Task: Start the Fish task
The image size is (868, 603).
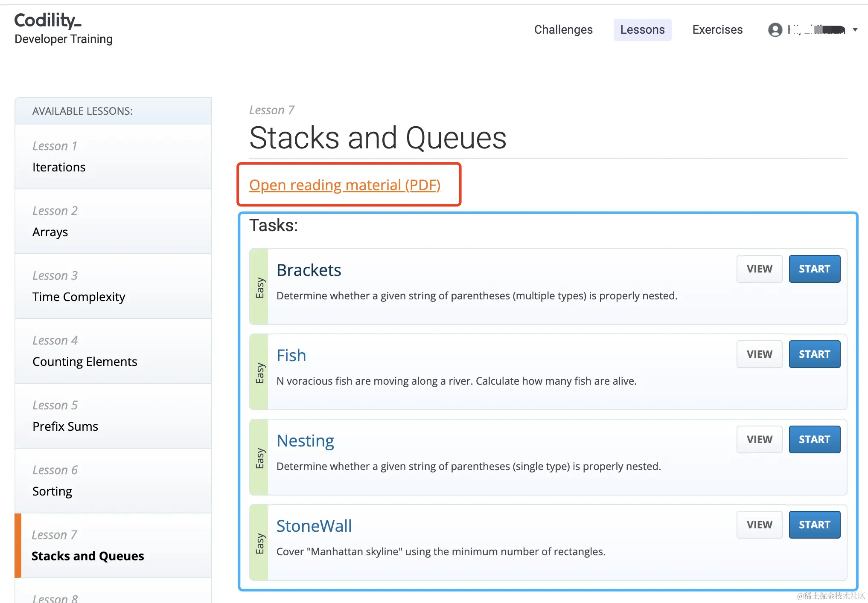Action: pos(814,354)
